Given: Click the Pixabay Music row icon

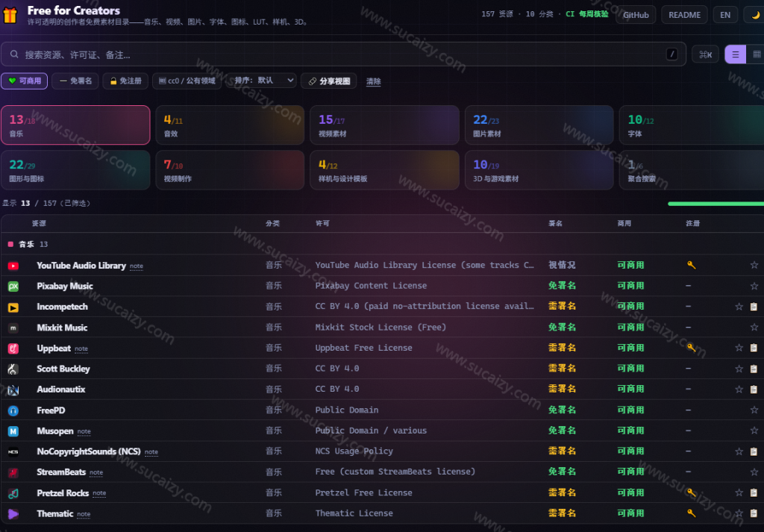Looking at the screenshot, I should [x=13, y=287].
